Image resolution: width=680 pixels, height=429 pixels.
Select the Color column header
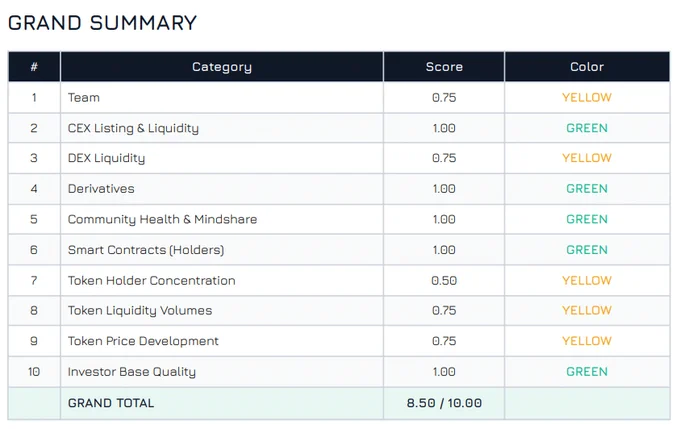(x=587, y=67)
